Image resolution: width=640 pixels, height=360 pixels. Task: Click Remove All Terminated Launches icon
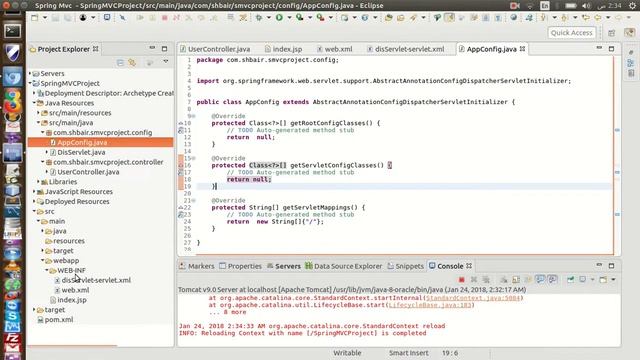486,280
